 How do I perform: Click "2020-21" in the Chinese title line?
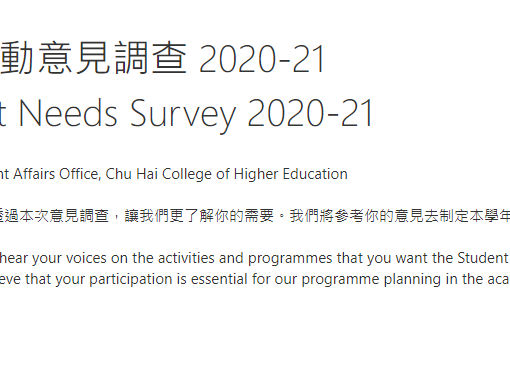pos(262,59)
